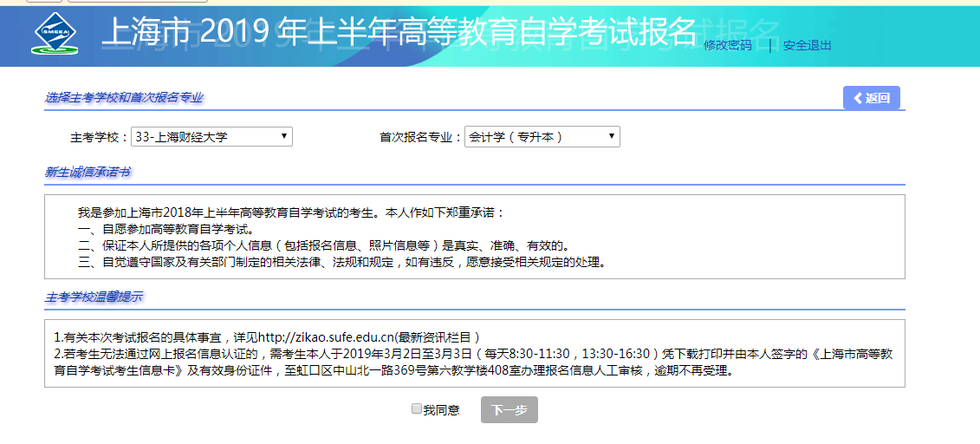Image resolution: width=980 pixels, height=444 pixels.
Task: Open the 修改密码 link
Action: coord(727,45)
